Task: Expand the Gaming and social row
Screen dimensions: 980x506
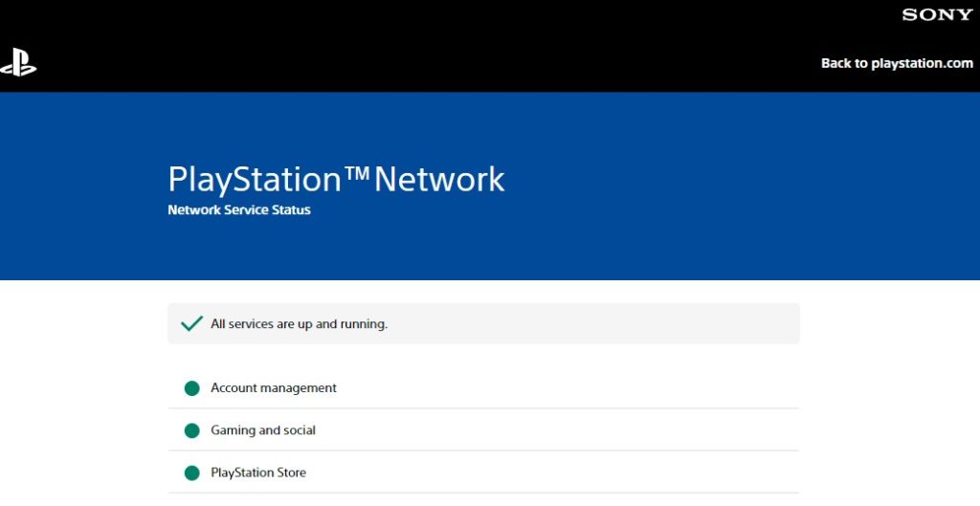Action: click(483, 429)
